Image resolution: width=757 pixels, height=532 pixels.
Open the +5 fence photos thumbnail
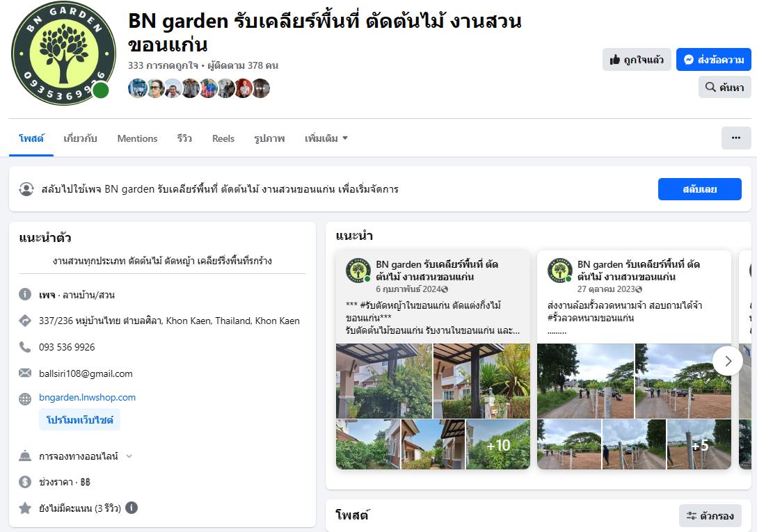tap(699, 444)
